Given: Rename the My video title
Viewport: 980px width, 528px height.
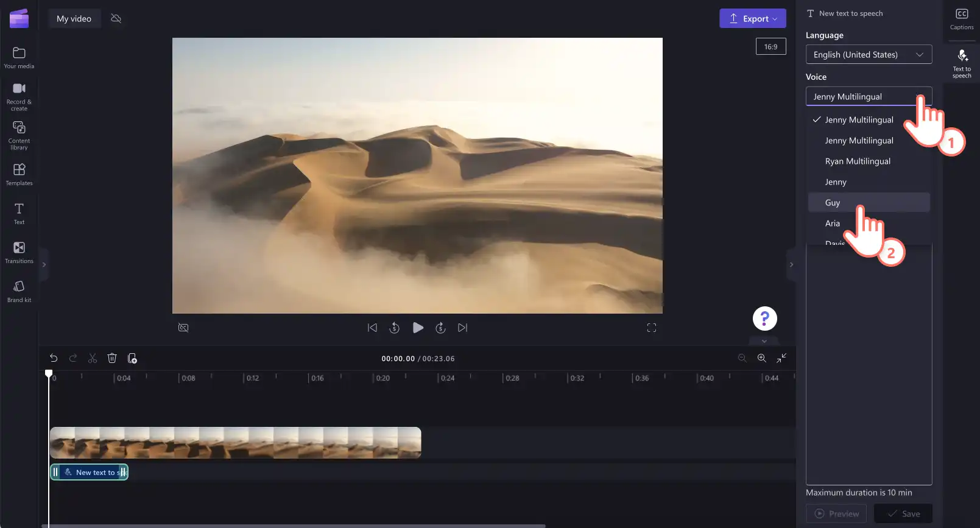Looking at the screenshot, I should [74, 18].
